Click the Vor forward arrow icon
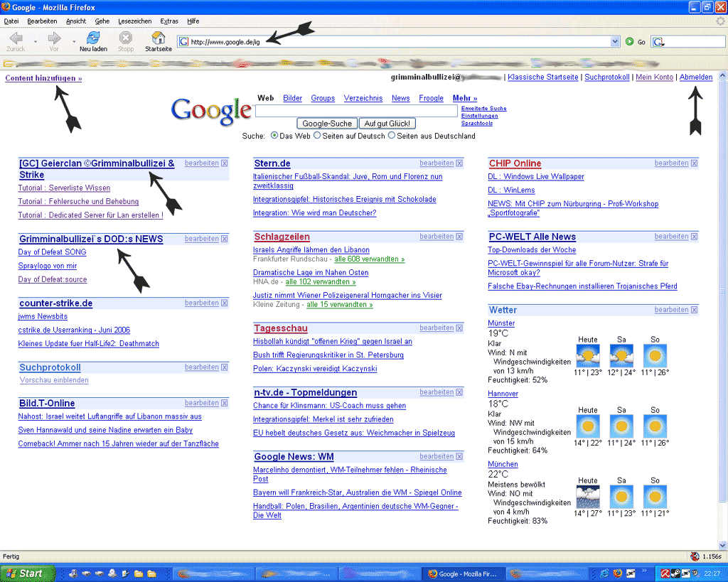Screen dimensions: 728x582 (x=54, y=38)
